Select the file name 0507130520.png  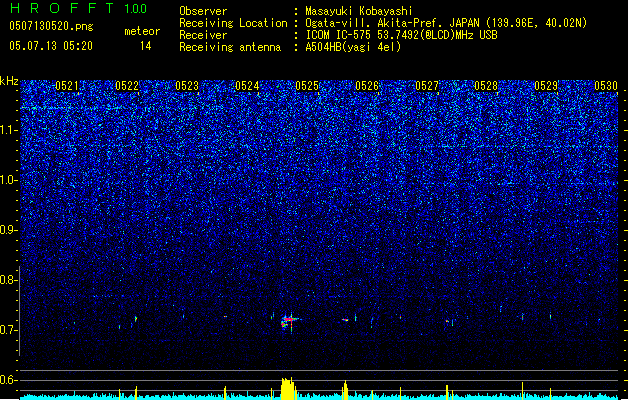click(51, 26)
